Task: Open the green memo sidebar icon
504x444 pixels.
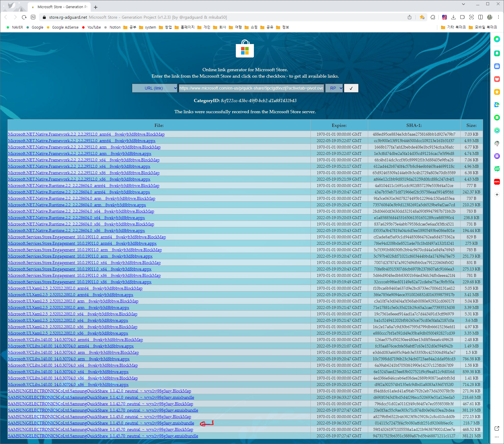Action: click(x=497, y=118)
